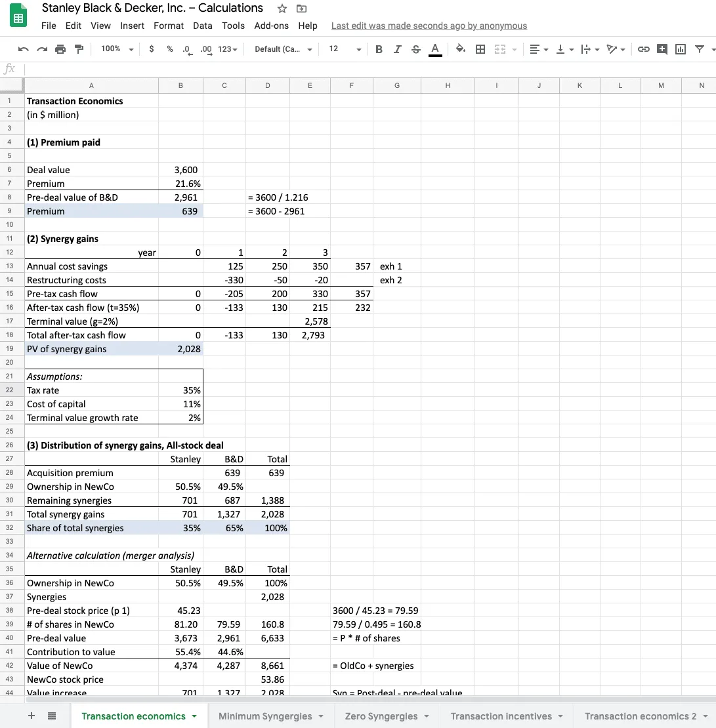716x728 pixels.
Task: Select the Paint format tool
Action: pyautogui.click(x=79, y=49)
